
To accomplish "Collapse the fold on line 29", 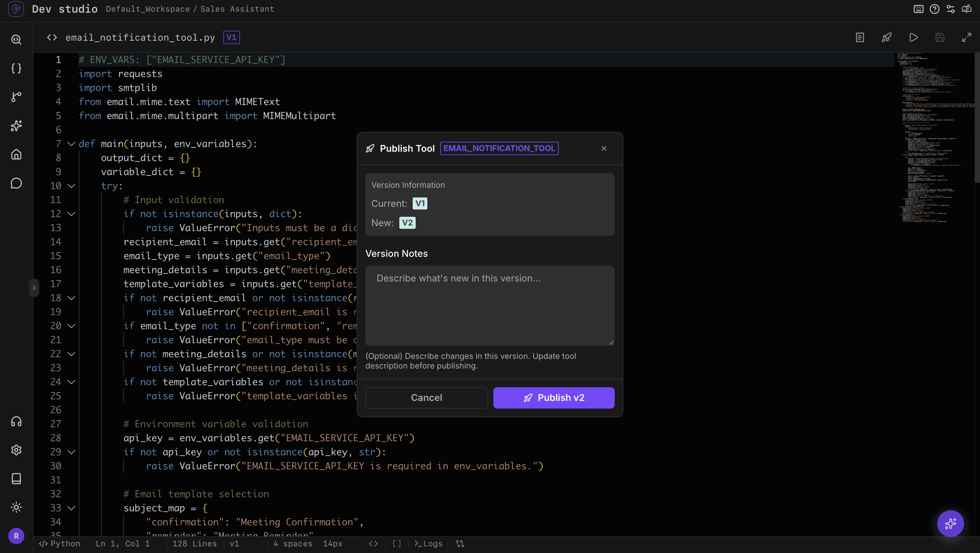I will click(x=71, y=452).
